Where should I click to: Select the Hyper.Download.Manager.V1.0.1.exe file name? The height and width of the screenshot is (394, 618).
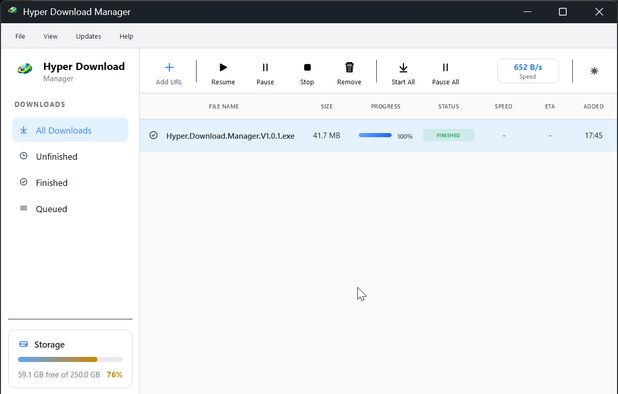(x=230, y=136)
